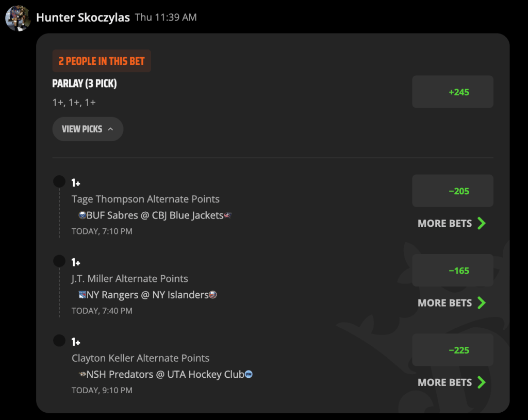Click Hunter Skoczylas profile avatar
Image resolution: width=528 pixels, height=420 pixels.
click(18, 18)
